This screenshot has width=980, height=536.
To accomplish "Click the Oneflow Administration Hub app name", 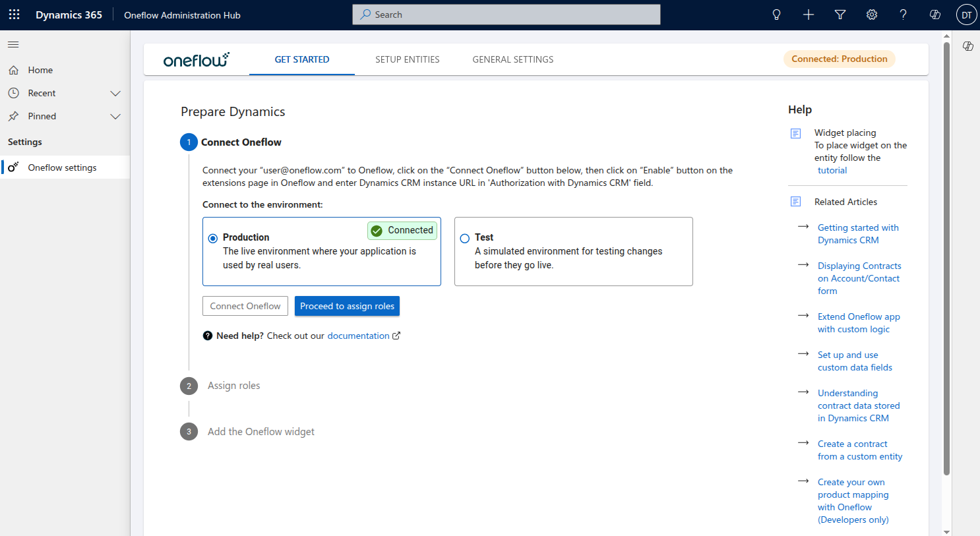I will 182,15.
